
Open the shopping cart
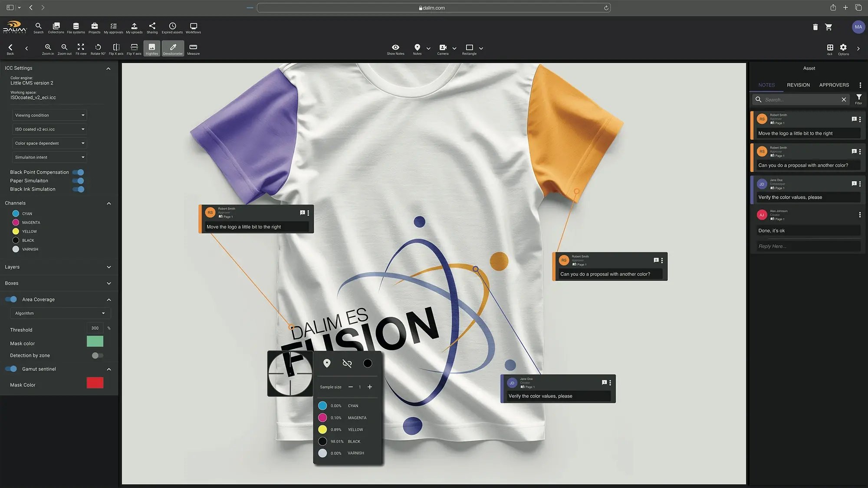(x=829, y=27)
